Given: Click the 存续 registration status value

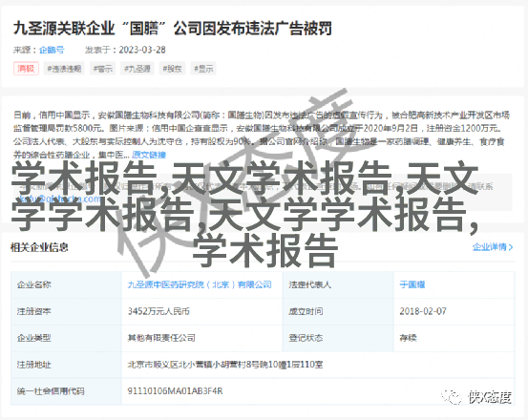Looking at the screenshot, I should pyautogui.click(x=408, y=338).
